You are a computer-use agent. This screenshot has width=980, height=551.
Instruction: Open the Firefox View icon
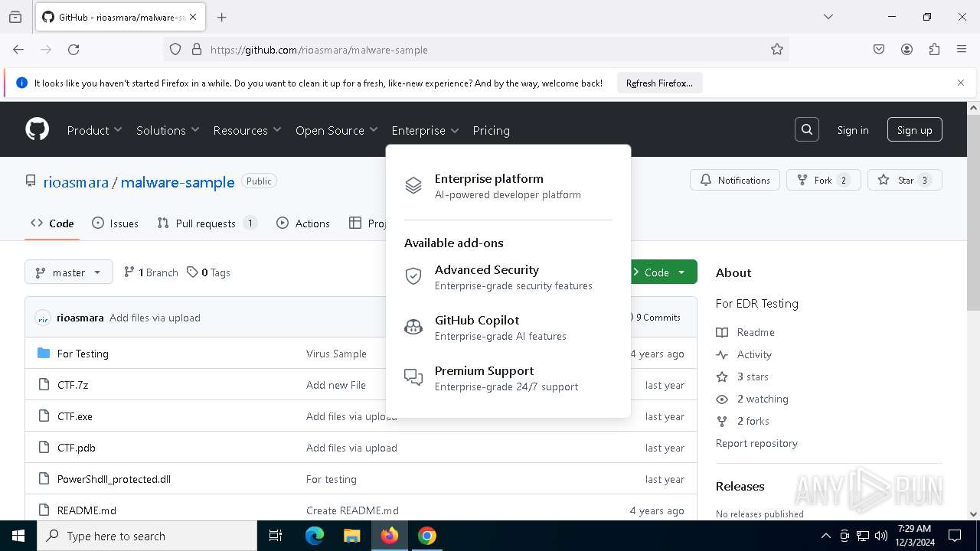15,17
